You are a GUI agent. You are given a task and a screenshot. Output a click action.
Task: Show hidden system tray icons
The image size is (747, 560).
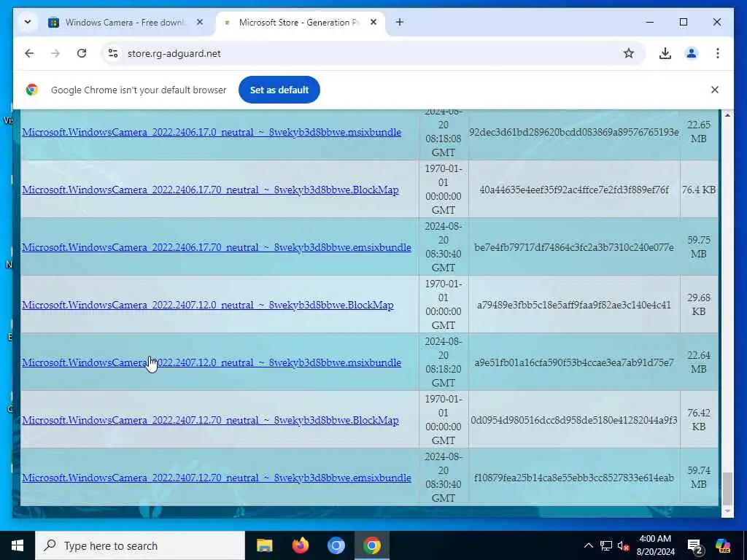tap(589, 545)
